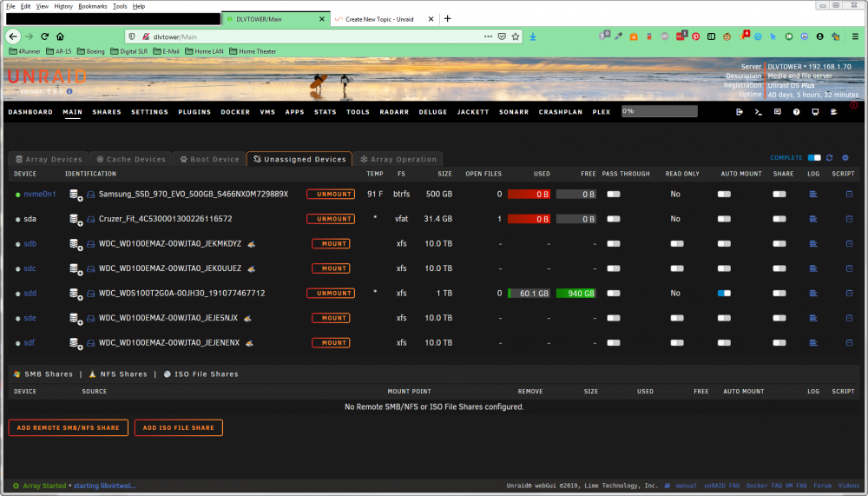Click the Add ISO File Share button

click(178, 428)
